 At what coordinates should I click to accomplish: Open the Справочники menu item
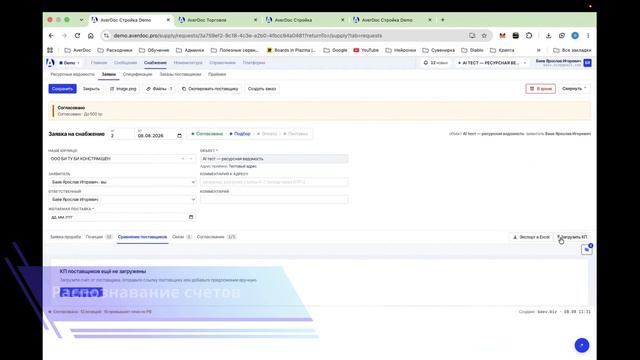(x=222, y=63)
